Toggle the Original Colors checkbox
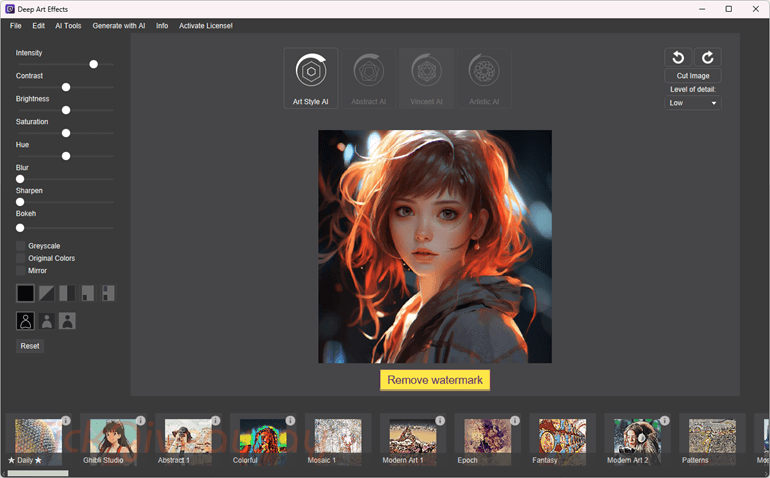This screenshot has height=478, width=770. [21, 258]
